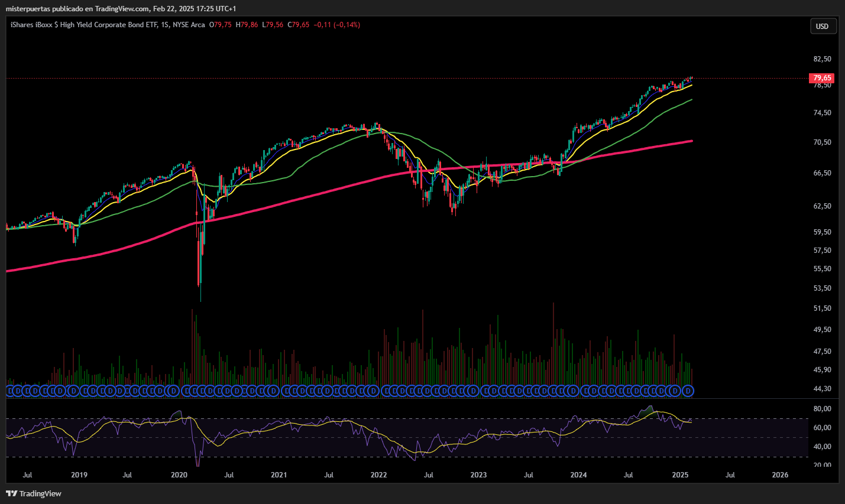This screenshot has width=845, height=504.
Task: Click the close value C79,65
Action: [x=299, y=25]
